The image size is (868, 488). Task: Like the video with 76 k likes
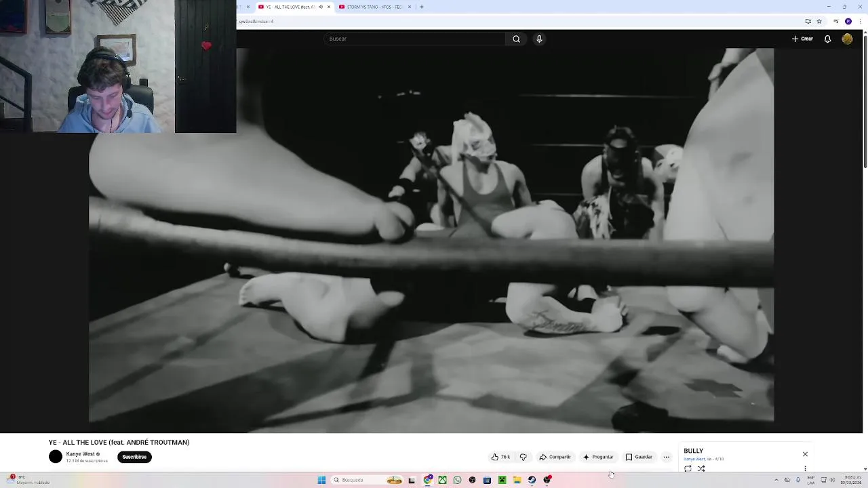pyautogui.click(x=500, y=457)
